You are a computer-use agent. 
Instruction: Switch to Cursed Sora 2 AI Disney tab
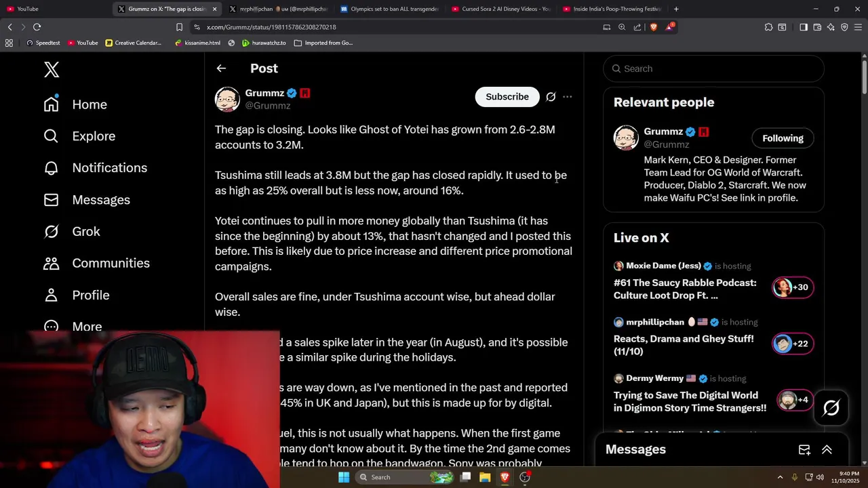click(x=500, y=9)
